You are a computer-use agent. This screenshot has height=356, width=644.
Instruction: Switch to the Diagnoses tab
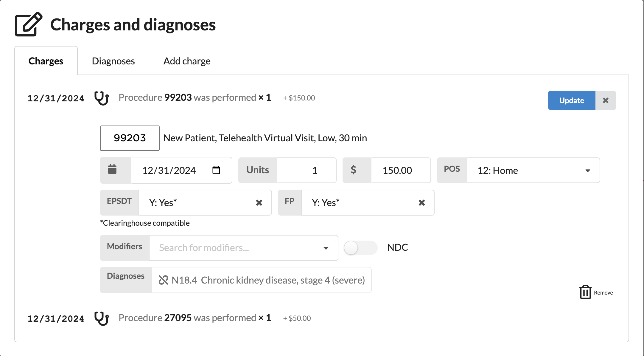[113, 61]
